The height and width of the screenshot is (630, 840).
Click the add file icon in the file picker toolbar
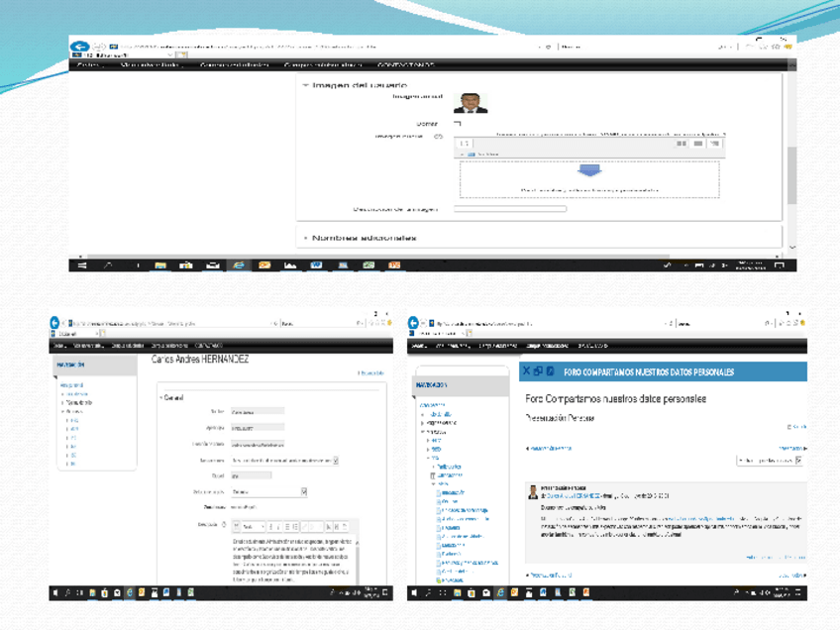point(464,143)
